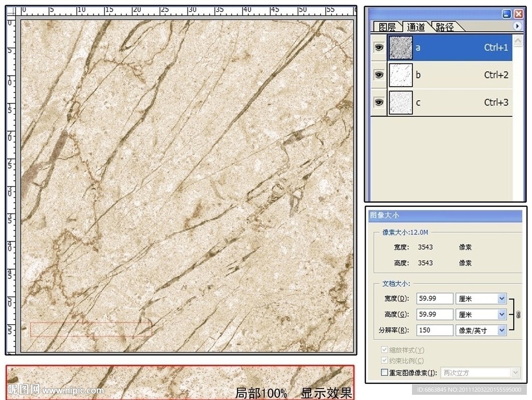Toggle visibility of channel b
The height and width of the screenshot is (400, 532).
[379, 75]
